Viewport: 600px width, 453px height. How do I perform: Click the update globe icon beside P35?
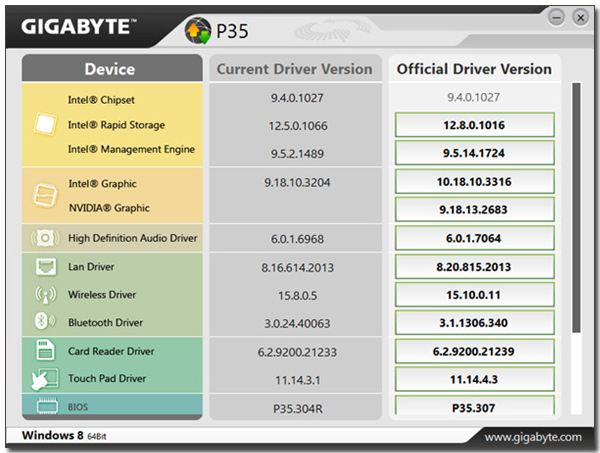(198, 31)
